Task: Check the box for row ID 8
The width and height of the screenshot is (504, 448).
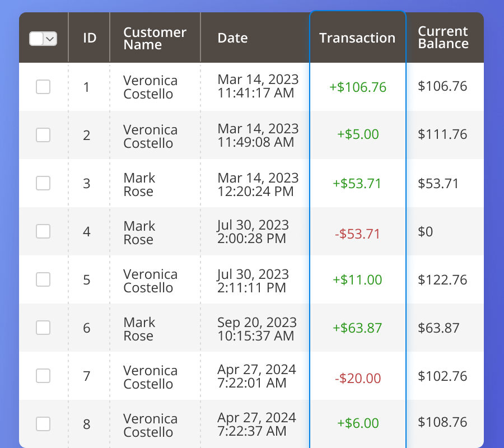Action: point(43,424)
